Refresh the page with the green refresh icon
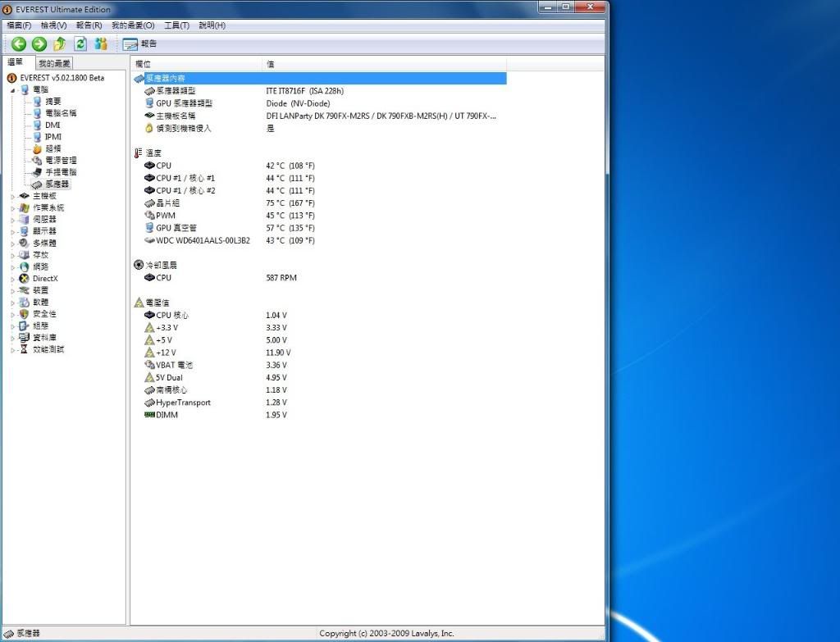840x642 pixels. point(80,44)
